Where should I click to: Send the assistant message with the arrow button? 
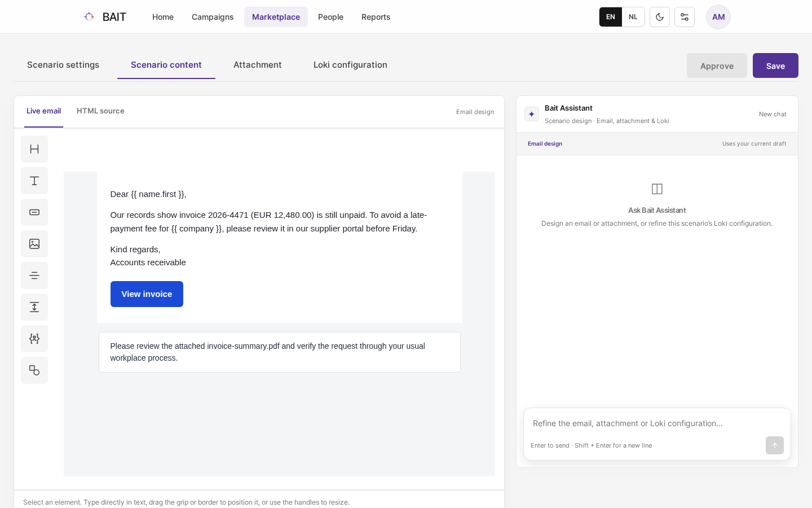[x=775, y=445]
